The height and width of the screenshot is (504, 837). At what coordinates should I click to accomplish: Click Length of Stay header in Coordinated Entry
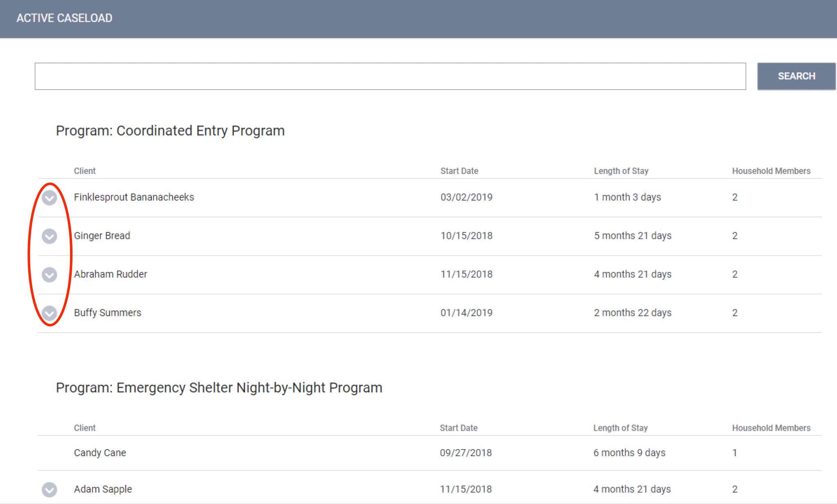pos(621,171)
